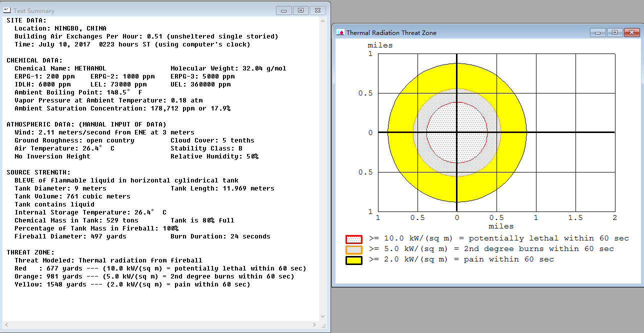Click 'LEL: 73000 ppm' value
Viewport: 644px width, 333px height.
coord(118,84)
